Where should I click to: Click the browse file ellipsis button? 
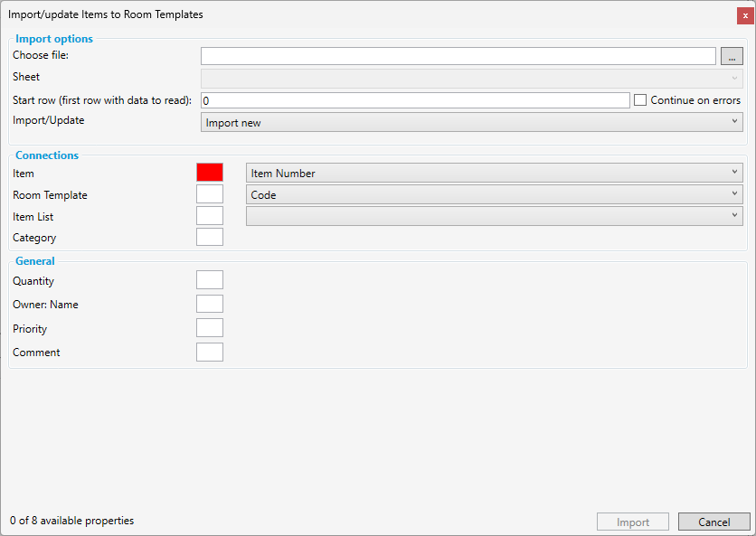[x=732, y=56]
